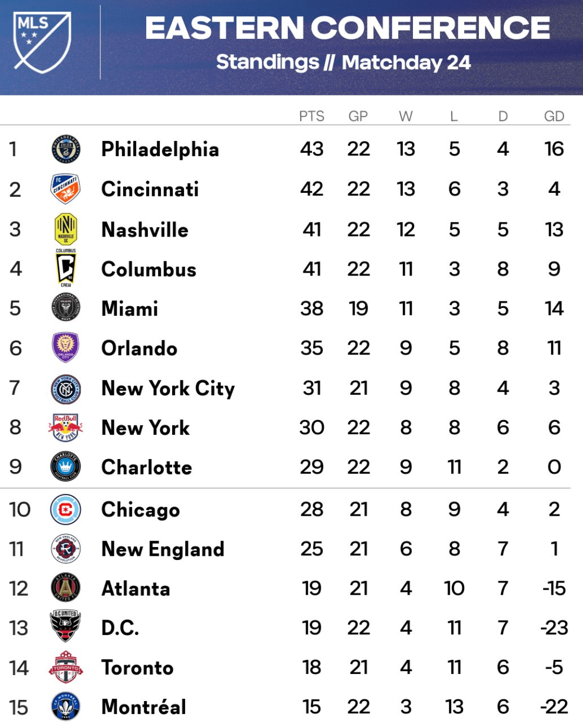Select the D.C. United eagle logo
The image size is (583, 728).
coord(65,626)
